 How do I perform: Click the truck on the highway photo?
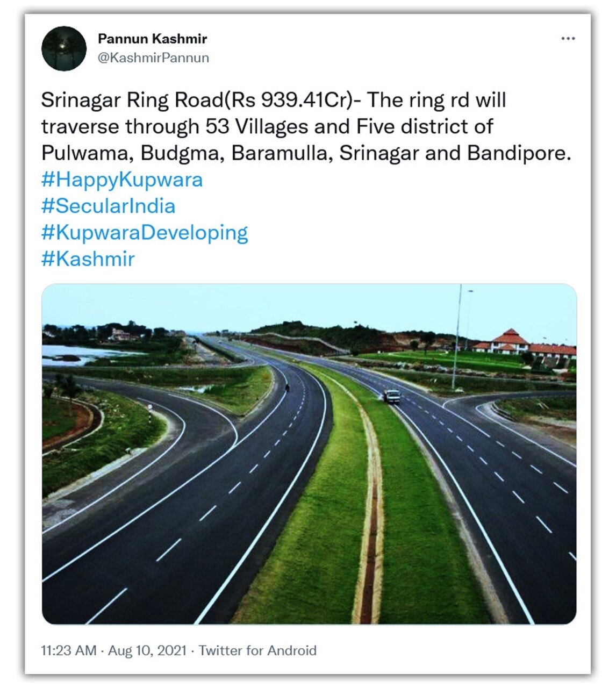coord(392,397)
